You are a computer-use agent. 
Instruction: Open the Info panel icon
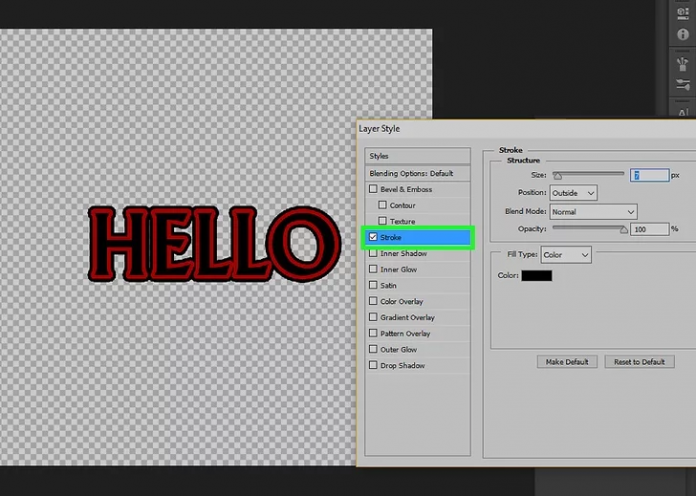coord(684,34)
